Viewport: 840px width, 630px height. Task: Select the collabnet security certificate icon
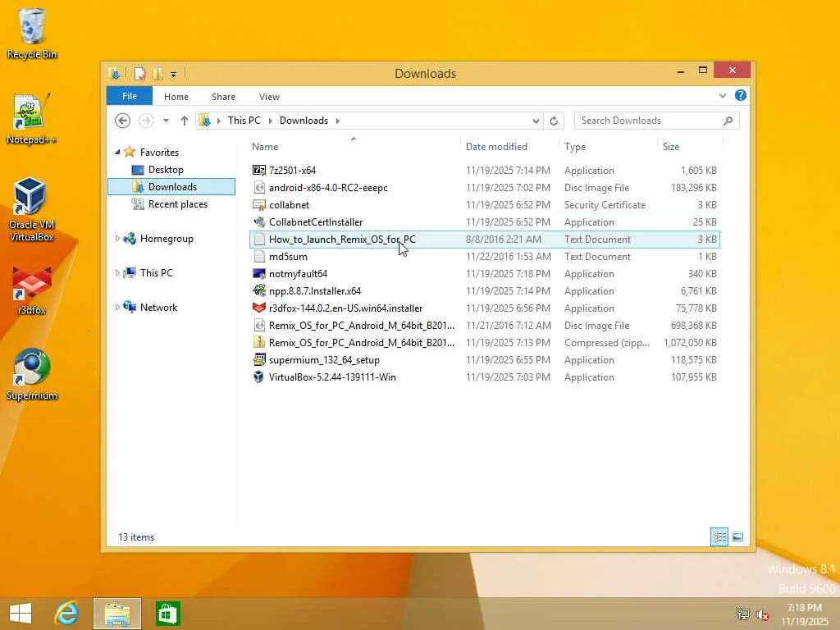coord(258,204)
